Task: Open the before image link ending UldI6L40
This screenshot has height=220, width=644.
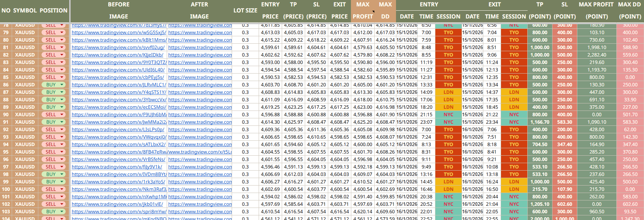Action: point(118,70)
